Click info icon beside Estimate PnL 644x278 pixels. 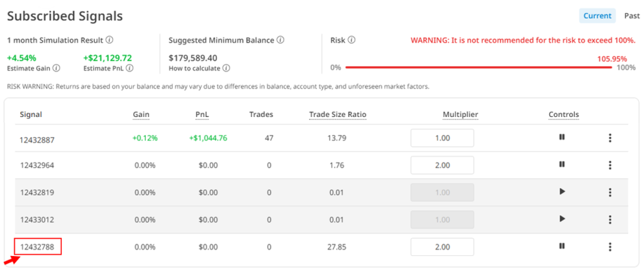coord(130,68)
